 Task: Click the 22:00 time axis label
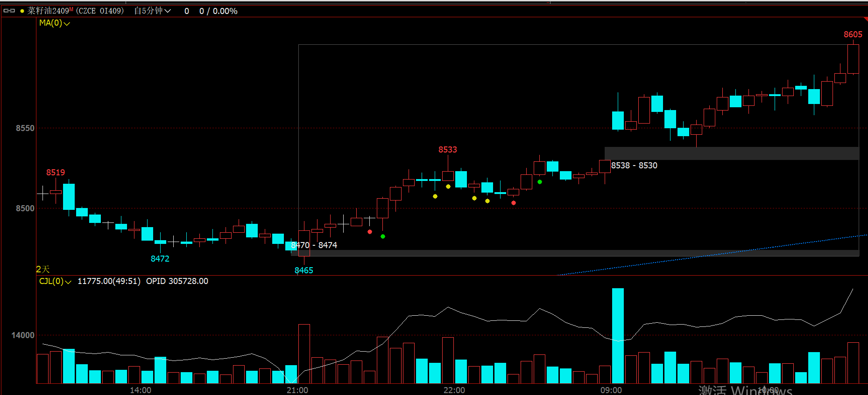click(454, 390)
